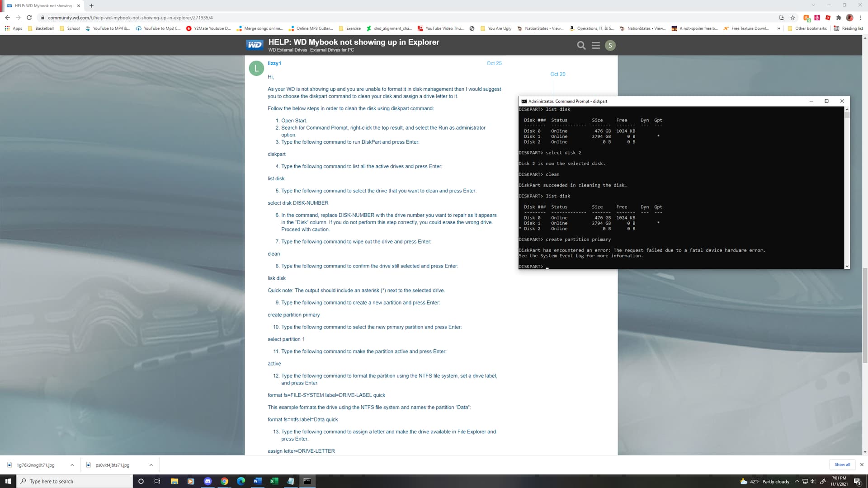Screen dimensions: 868x488
Task: Open the notification center icon
Action: (857, 481)
